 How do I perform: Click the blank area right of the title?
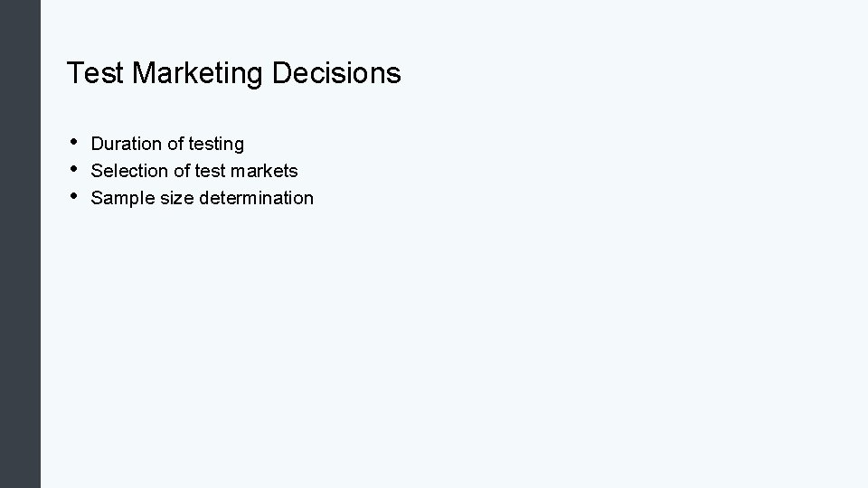(631, 73)
